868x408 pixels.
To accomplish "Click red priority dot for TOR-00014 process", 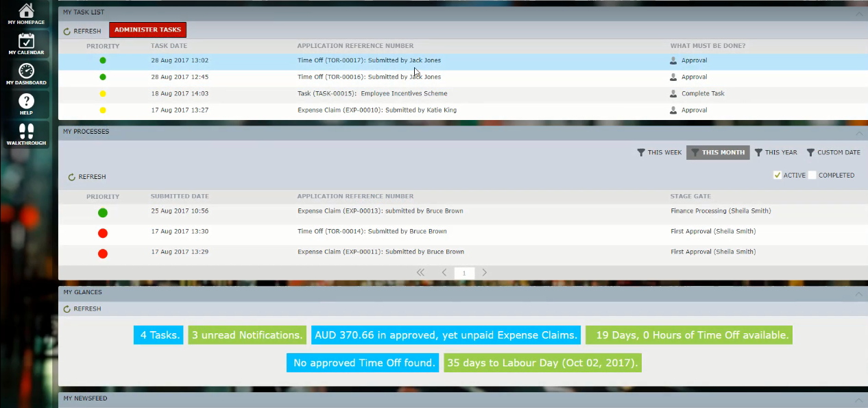I will [x=103, y=233].
